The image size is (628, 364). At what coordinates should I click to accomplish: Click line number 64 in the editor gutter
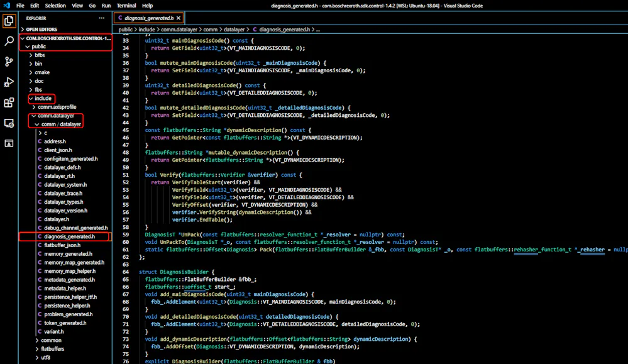click(x=126, y=272)
